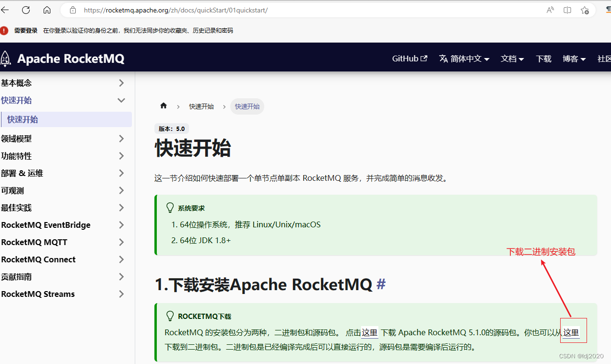Click the browser home icon
This screenshot has height=364, width=611.
47,10
